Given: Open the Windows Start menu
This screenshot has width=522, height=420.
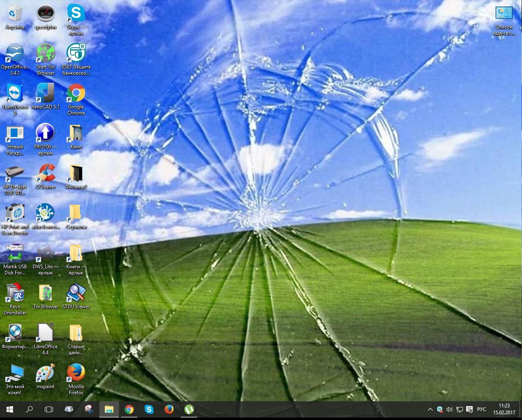Looking at the screenshot, I should 10,409.
